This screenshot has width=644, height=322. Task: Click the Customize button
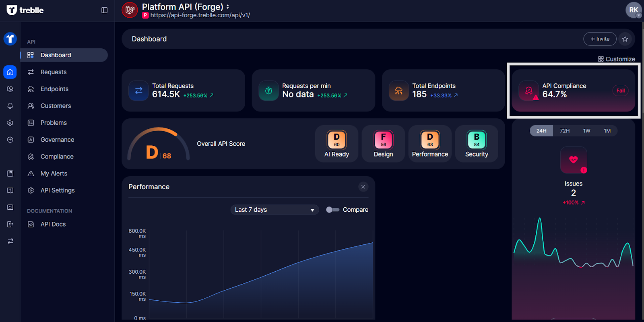tap(616, 59)
